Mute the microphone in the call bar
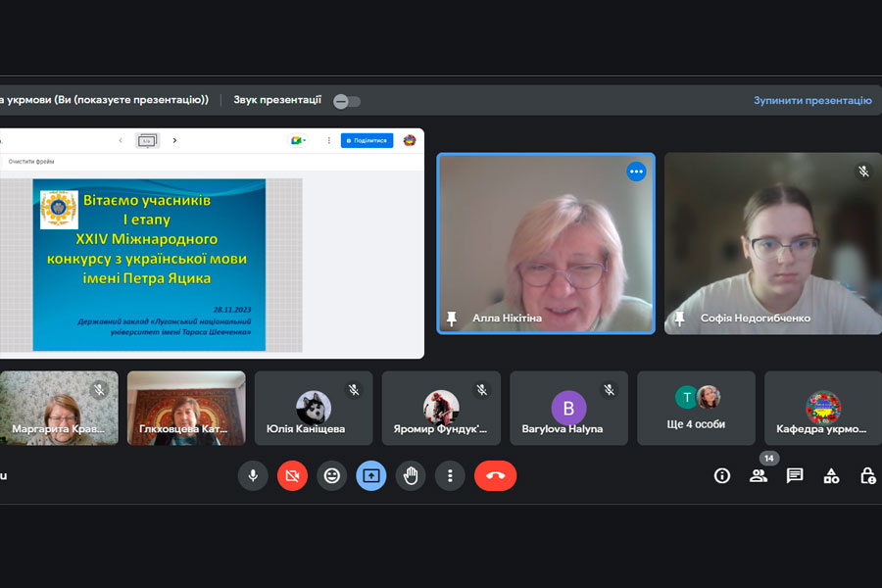This screenshot has height=588, width=882. 253,476
